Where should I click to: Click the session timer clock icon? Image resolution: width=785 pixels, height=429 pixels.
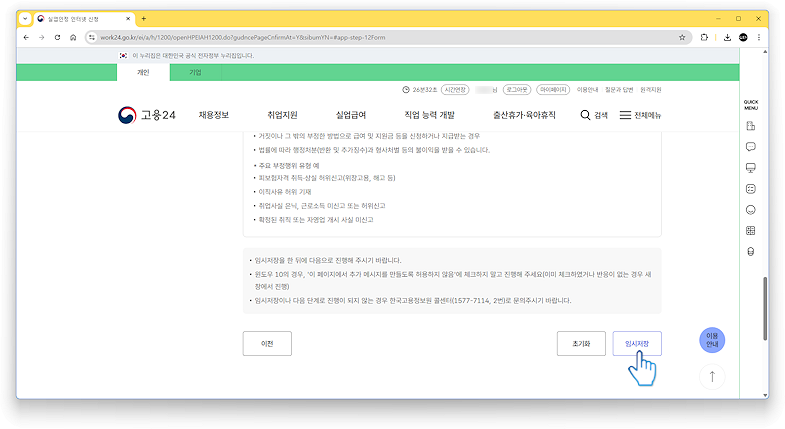[x=406, y=90]
